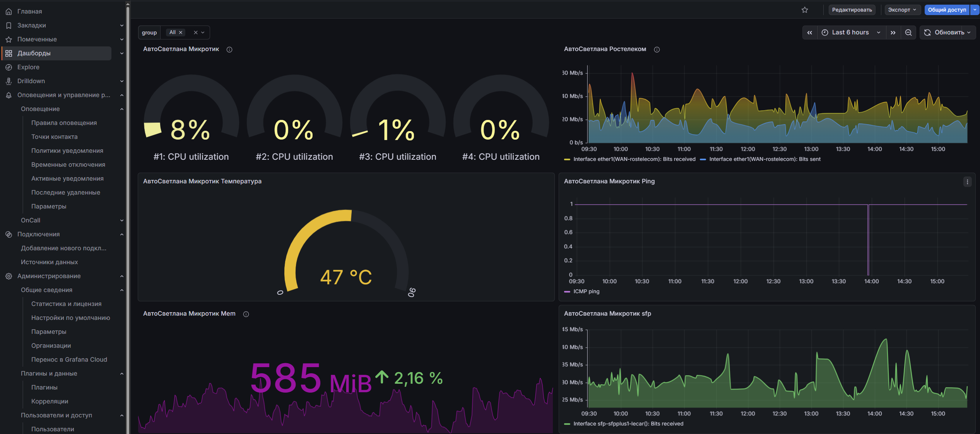The image size is (980, 434).
Task: Open the Общий доступ dropdown arrow
Action: click(x=975, y=10)
